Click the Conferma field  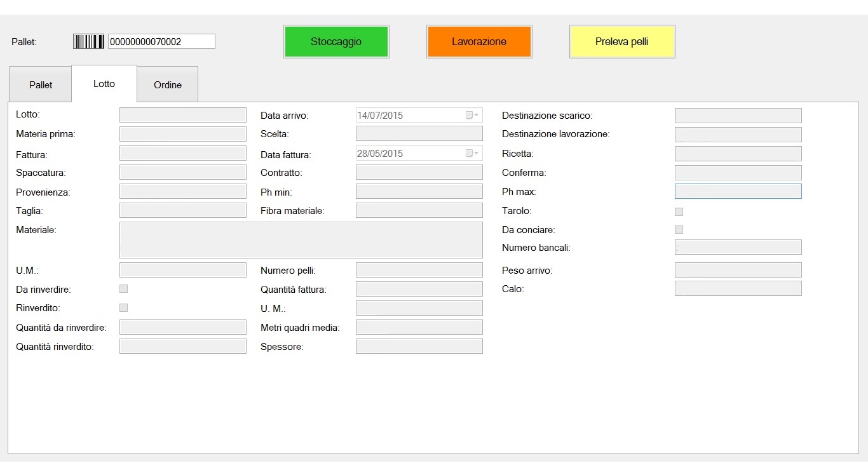738,173
